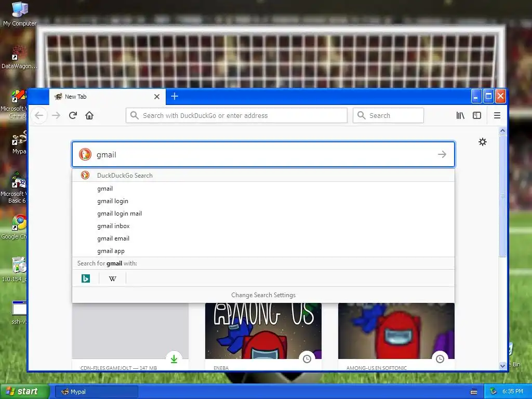The image size is (532, 399).
Task: Minimize the Mypal browser window
Action: tap(476, 96)
